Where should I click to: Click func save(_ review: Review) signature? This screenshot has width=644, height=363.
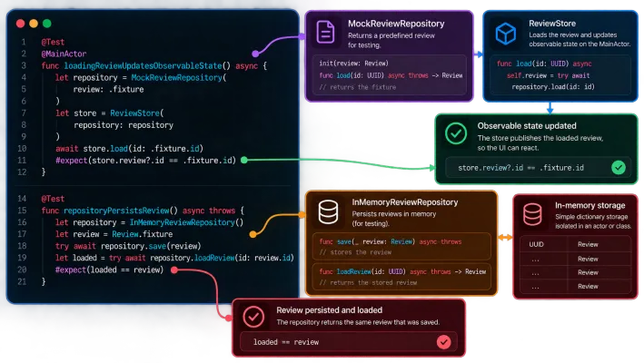[x=391, y=241]
